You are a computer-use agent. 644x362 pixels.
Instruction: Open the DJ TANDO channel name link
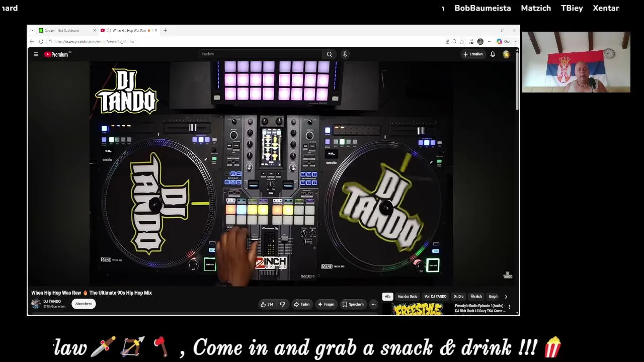point(52,302)
